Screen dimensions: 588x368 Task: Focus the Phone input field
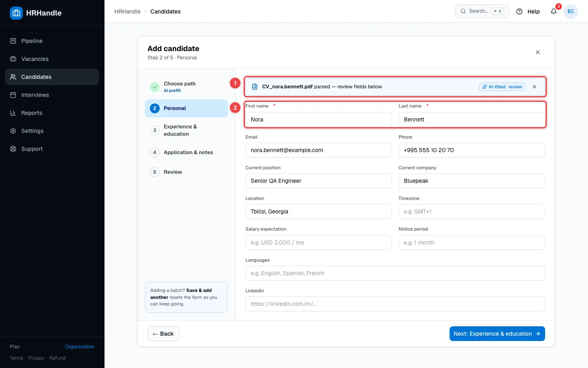click(472, 150)
